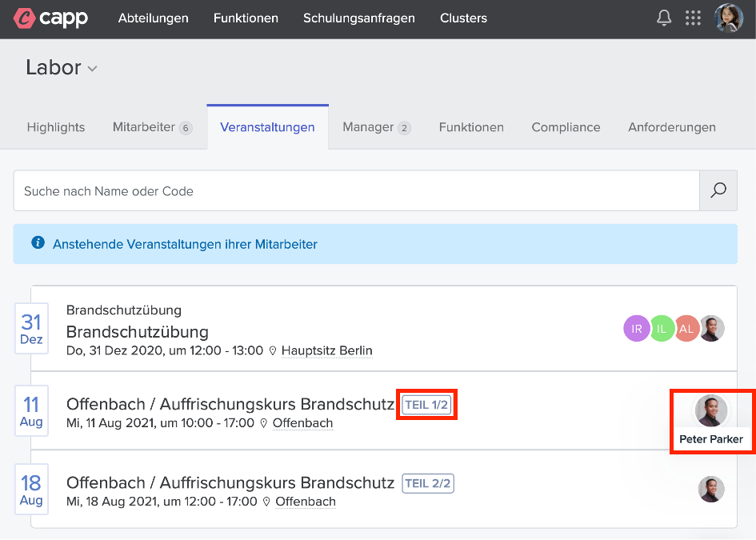This screenshot has width=756, height=540.
Task: Open the apps grid menu
Action: tap(693, 18)
